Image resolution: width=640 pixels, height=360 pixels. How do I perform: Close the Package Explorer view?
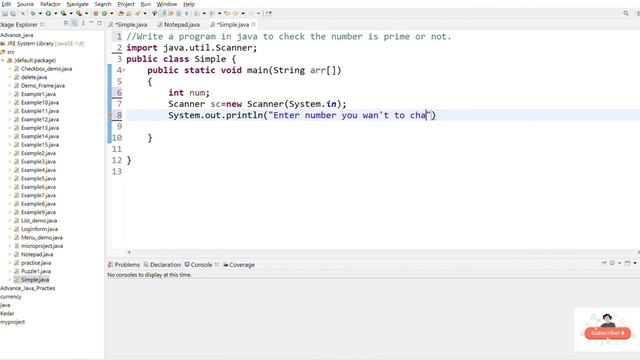tap(42, 24)
